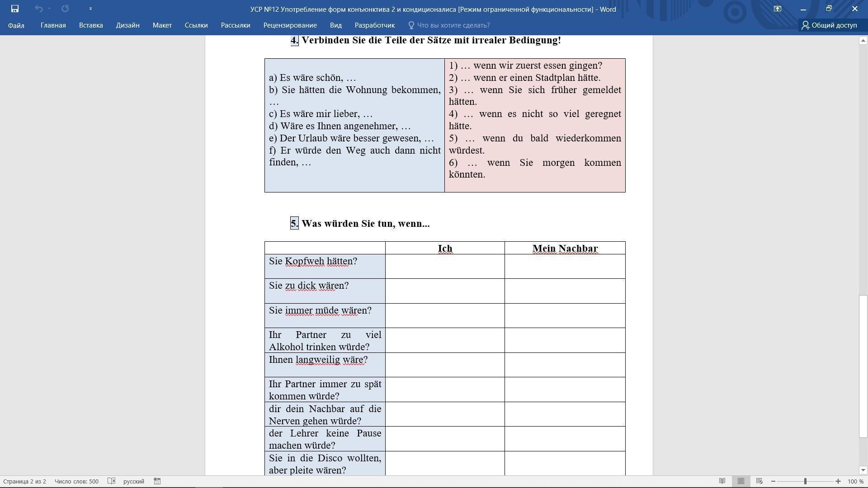Open the ribbon display options icon
Image resolution: width=868 pixels, height=488 pixels.
coord(777,9)
